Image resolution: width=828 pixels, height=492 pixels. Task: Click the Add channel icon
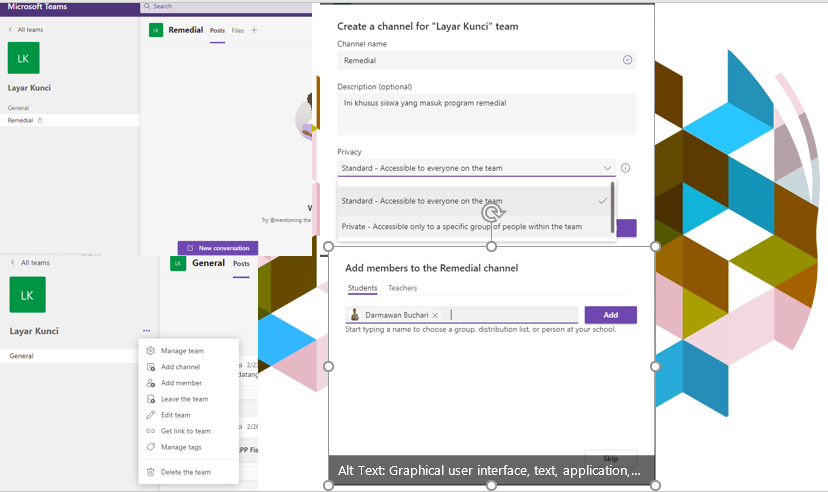tap(150, 367)
